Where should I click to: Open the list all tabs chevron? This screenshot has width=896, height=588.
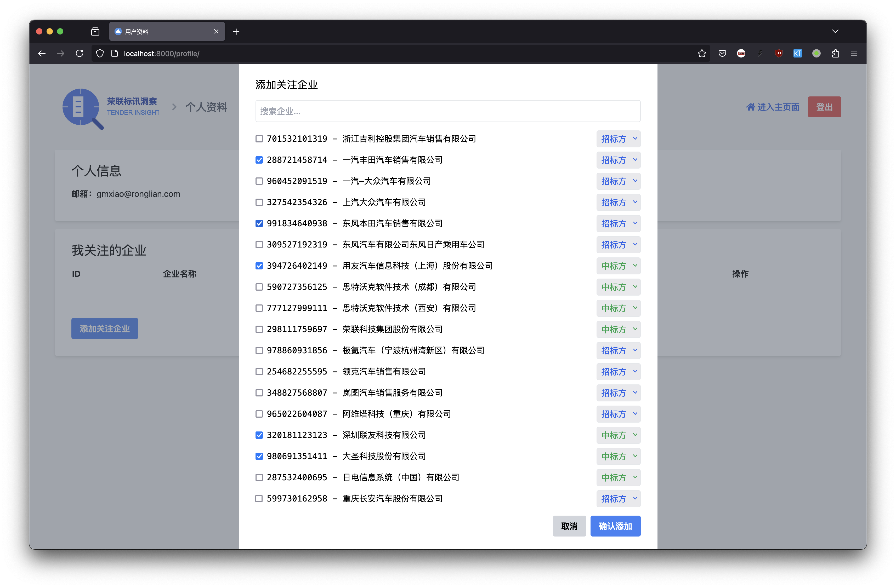[835, 31]
